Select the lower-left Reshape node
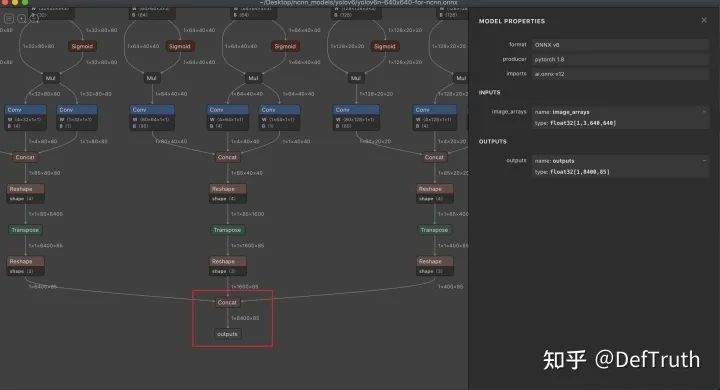Image resolution: width=720 pixels, height=390 pixels. click(x=26, y=266)
